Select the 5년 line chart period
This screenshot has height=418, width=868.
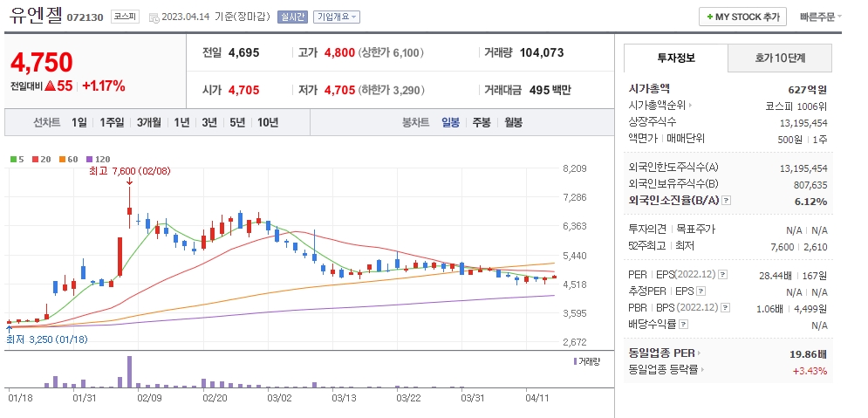tap(237, 122)
